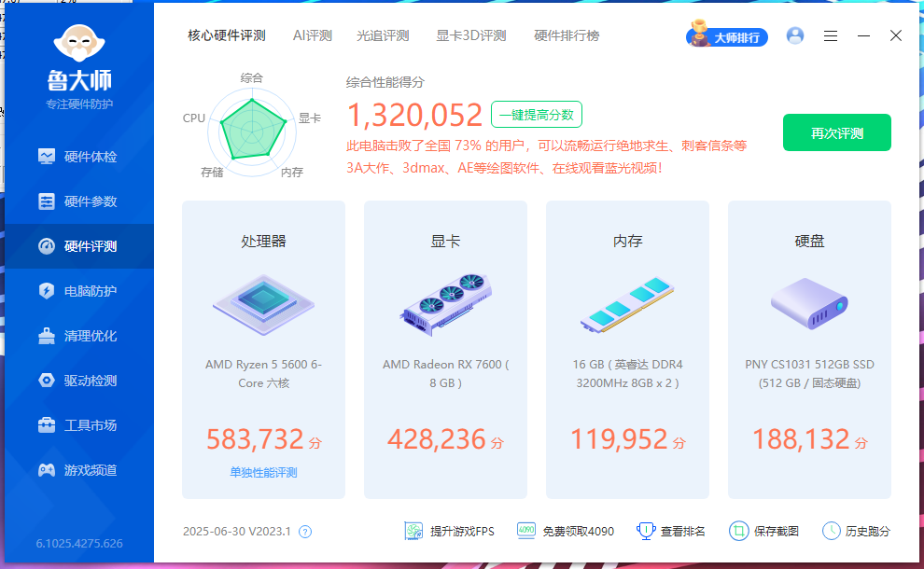Open the 单独性能评测 link
The width and height of the screenshot is (924, 569).
tap(263, 472)
